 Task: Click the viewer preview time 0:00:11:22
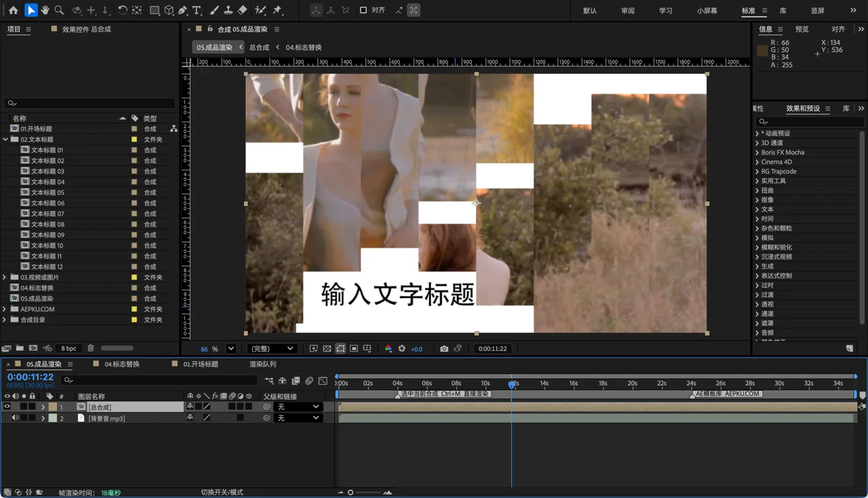point(492,349)
